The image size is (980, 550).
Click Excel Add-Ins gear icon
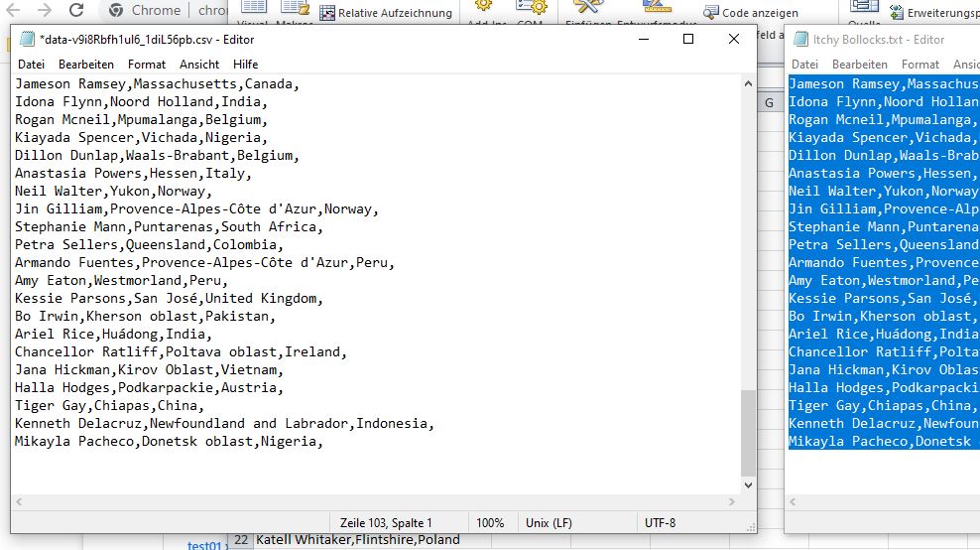tap(483, 6)
